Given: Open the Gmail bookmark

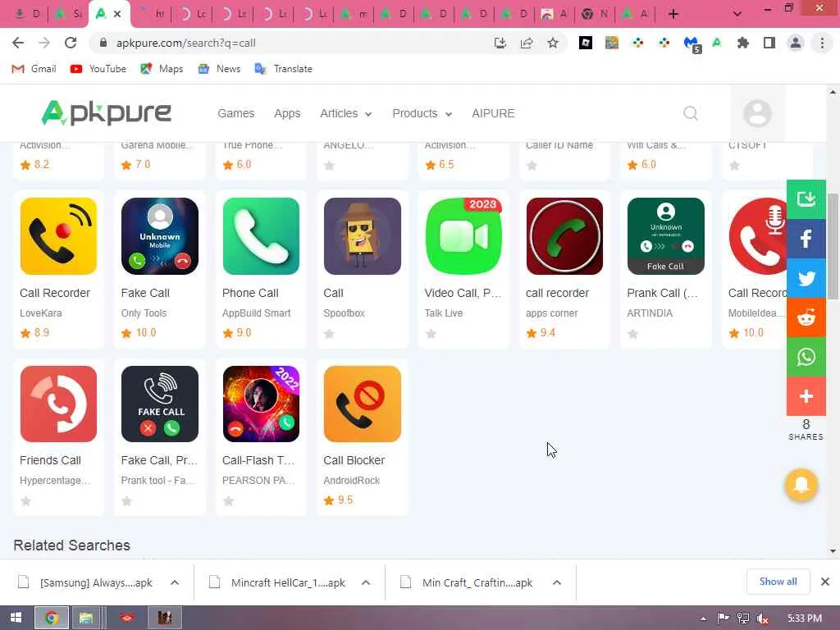Looking at the screenshot, I should pos(34,69).
